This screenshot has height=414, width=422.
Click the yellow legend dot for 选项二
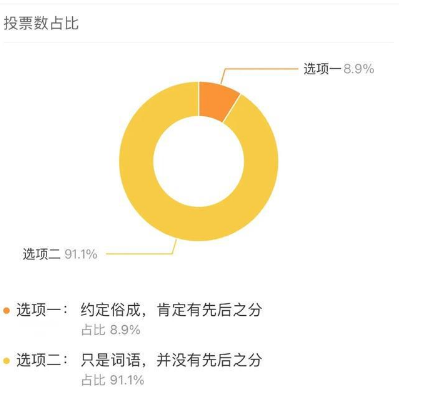coord(6,361)
